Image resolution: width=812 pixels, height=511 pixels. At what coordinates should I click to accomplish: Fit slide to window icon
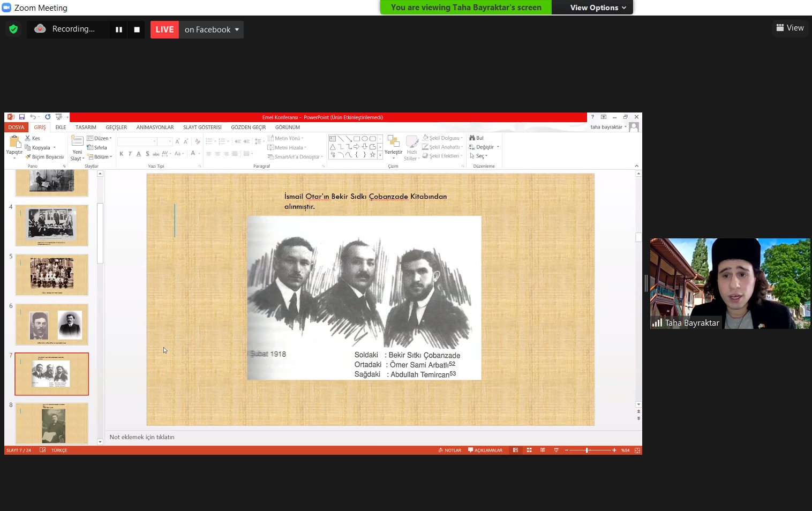(637, 450)
